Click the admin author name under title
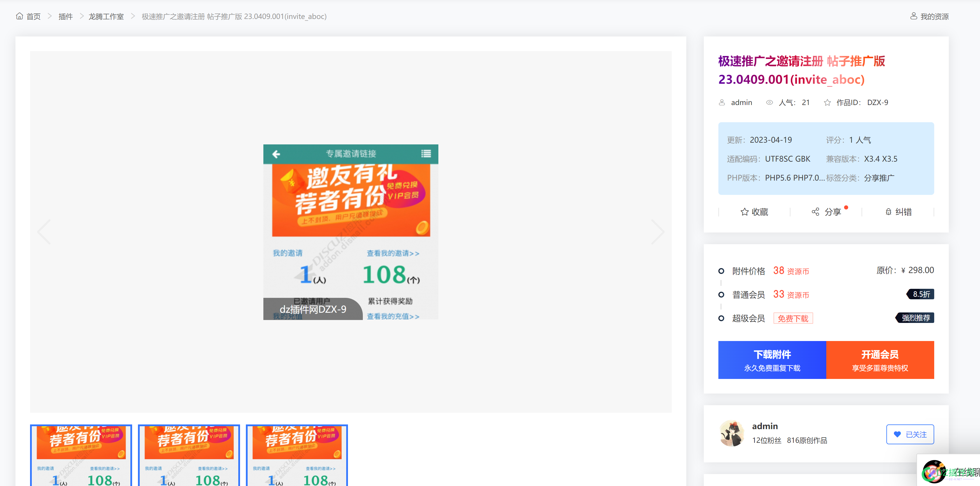Viewport: 980px width, 486px height. [741, 102]
